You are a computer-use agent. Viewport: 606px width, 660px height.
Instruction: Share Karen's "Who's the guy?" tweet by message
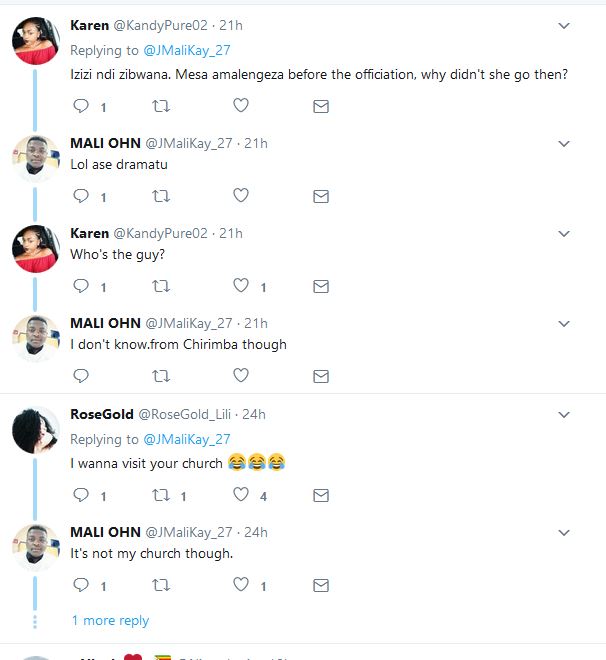click(320, 286)
